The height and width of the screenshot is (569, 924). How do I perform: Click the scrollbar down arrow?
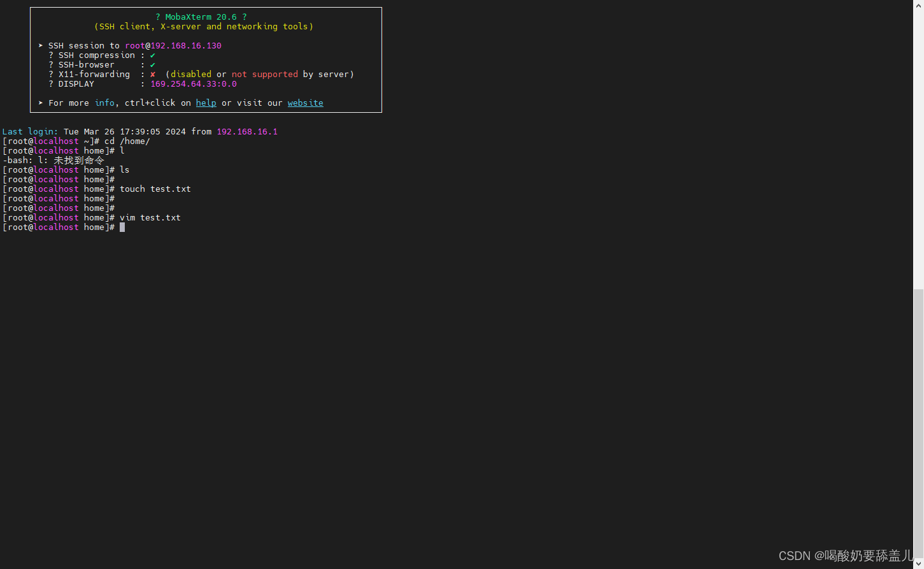click(x=918, y=565)
